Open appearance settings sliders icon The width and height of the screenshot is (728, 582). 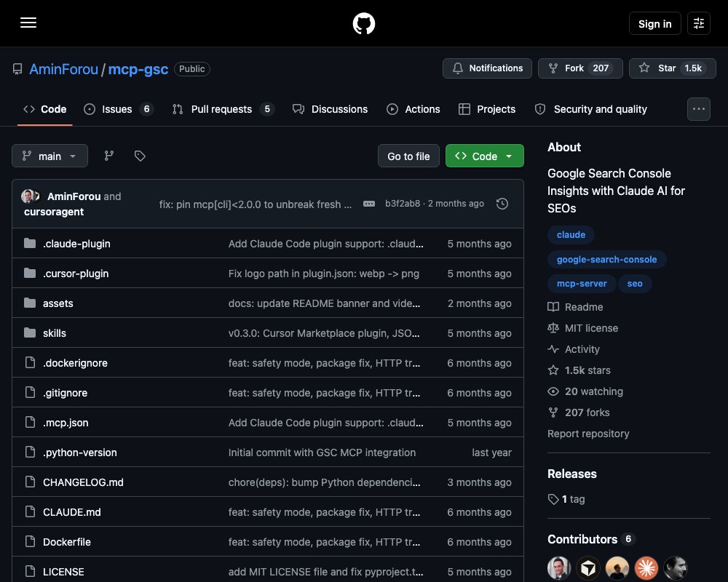[x=698, y=23]
